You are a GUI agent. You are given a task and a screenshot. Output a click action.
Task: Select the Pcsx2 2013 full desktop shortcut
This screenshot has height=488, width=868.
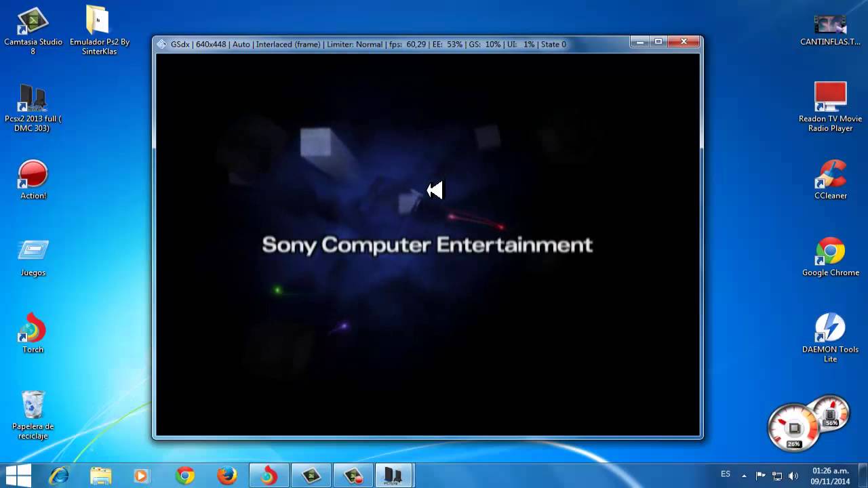33,108
